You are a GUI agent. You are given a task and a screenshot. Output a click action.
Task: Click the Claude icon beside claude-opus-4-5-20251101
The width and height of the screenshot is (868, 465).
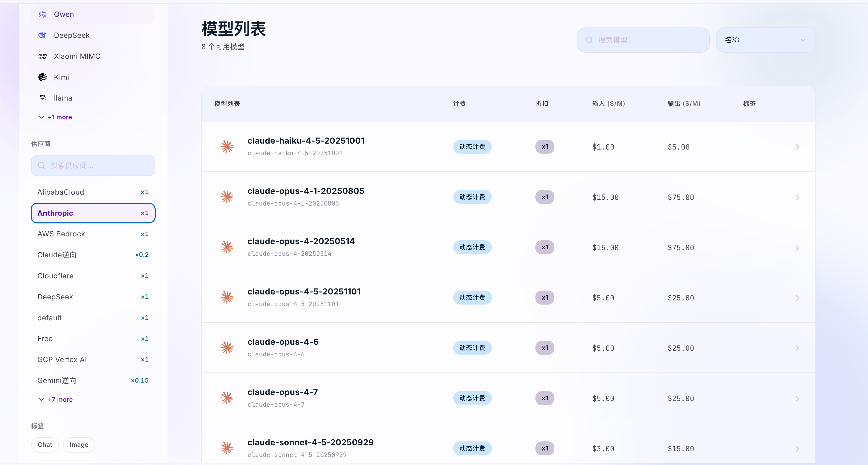pos(227,297)
